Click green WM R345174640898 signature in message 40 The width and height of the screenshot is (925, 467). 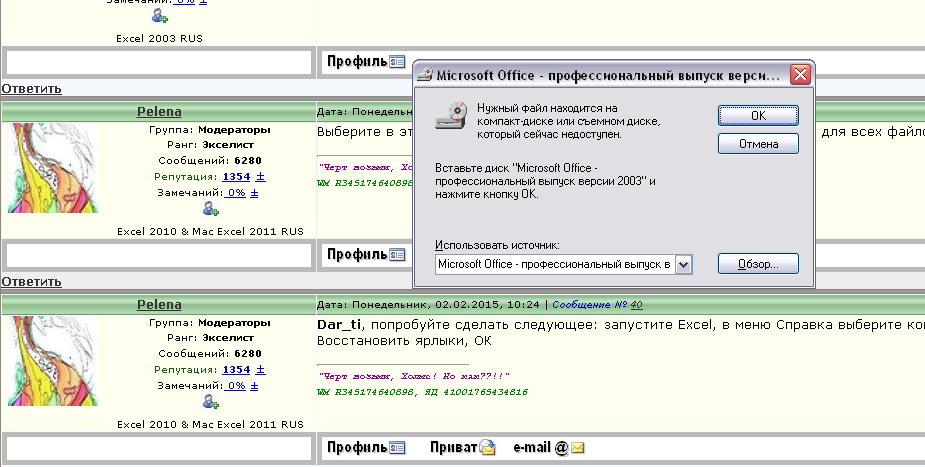point(366,392)
